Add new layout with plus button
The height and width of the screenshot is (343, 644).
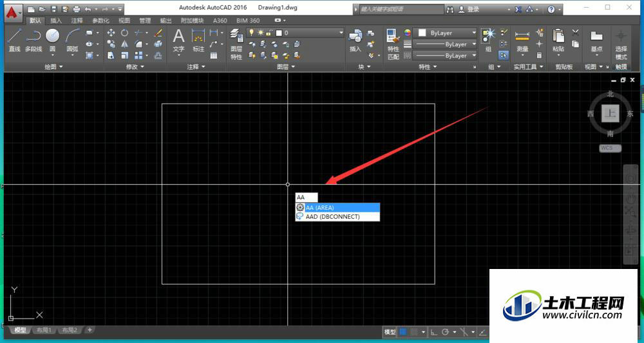coord(90,329)
